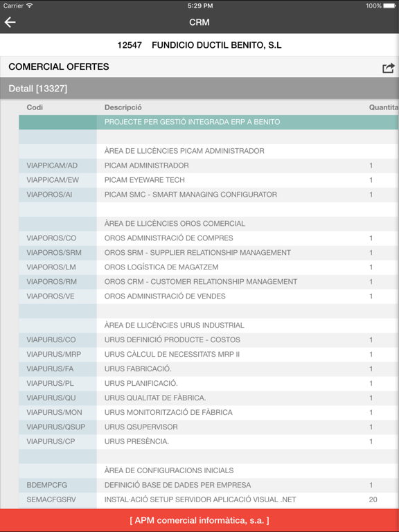Viewport: 399px width, 532px height.
Task: Select code VIAPURUS/PL
Action: [x=50, y=383]
